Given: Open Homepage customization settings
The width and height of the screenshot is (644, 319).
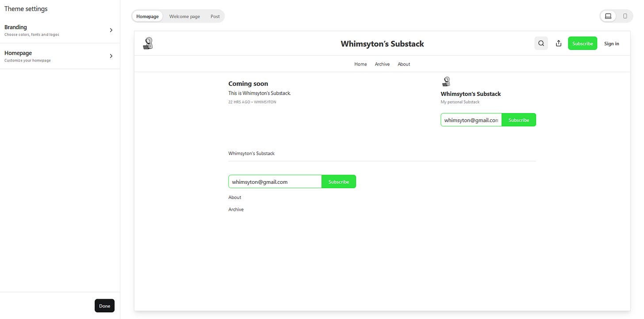Looking at the screenshot, I should pos(60,56).
